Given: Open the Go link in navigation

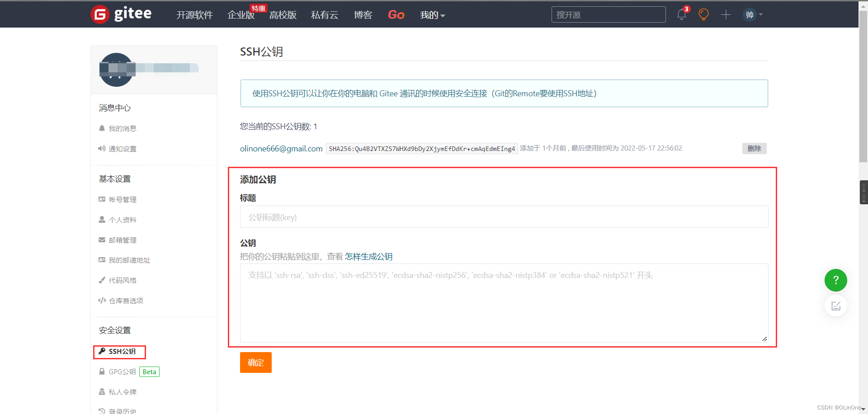Looking at the screenshot, I should [396, 15].
